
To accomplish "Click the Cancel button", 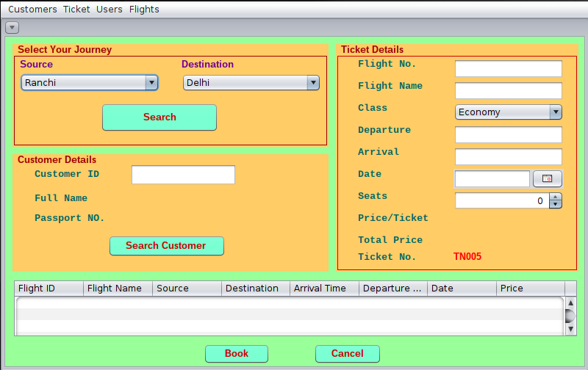I will [x=347, y=354].
